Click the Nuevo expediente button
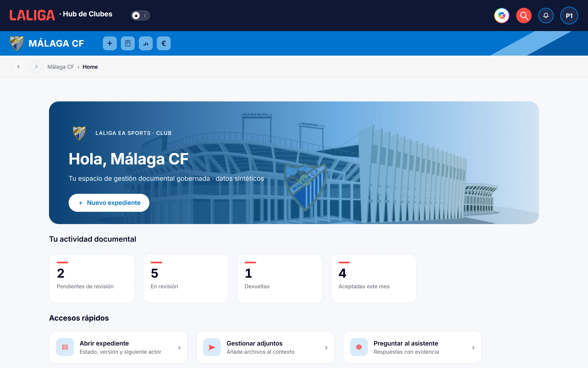This screenshot has height=368, width=588. click(109, 203)
